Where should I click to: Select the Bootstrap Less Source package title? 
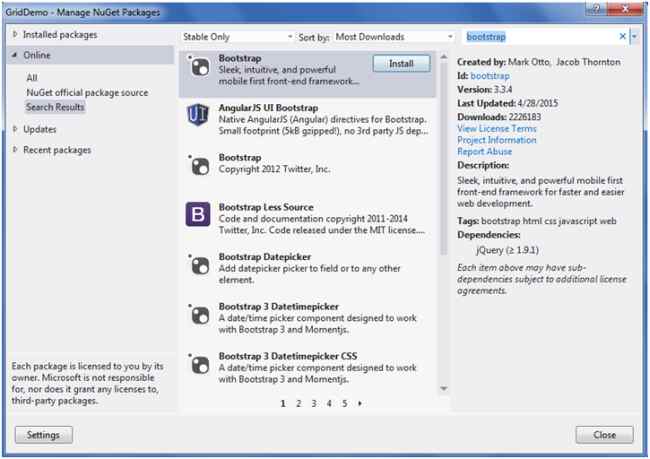point(266,207)
